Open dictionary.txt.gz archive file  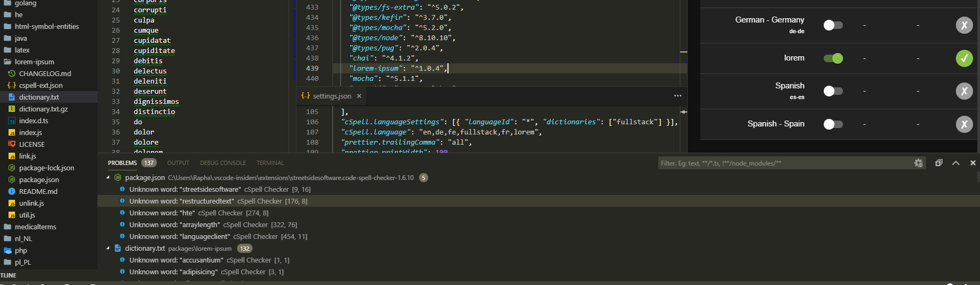coord(43,109)
